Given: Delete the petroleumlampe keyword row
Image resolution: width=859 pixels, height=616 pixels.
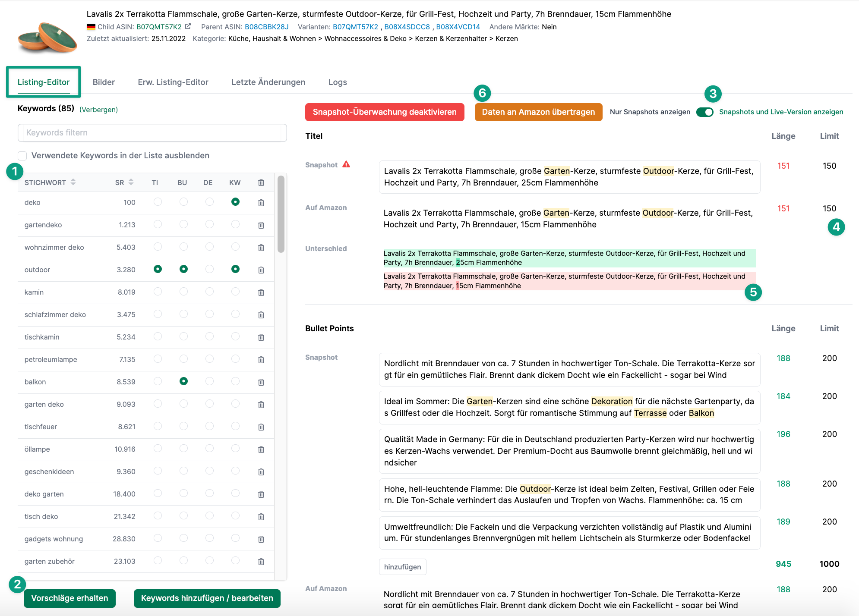Looking at the screenshot, I should [x=261, y=360].
